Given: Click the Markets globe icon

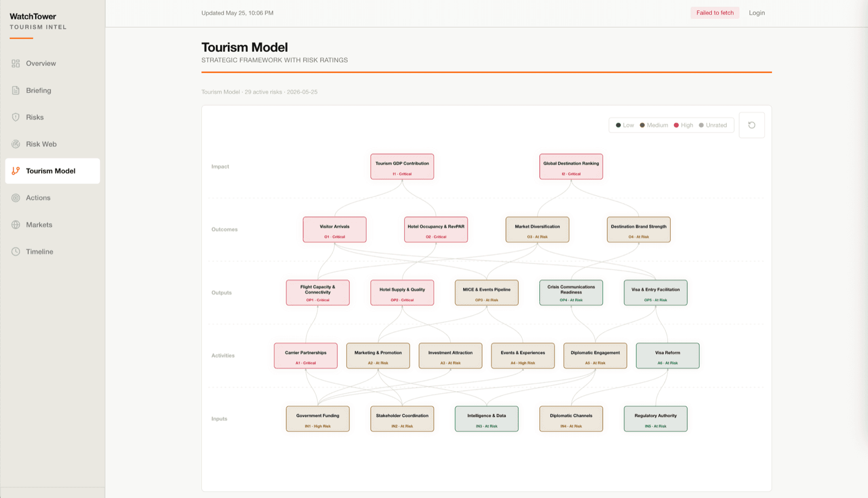Looking at the screenshot, I should click(16, 225).
